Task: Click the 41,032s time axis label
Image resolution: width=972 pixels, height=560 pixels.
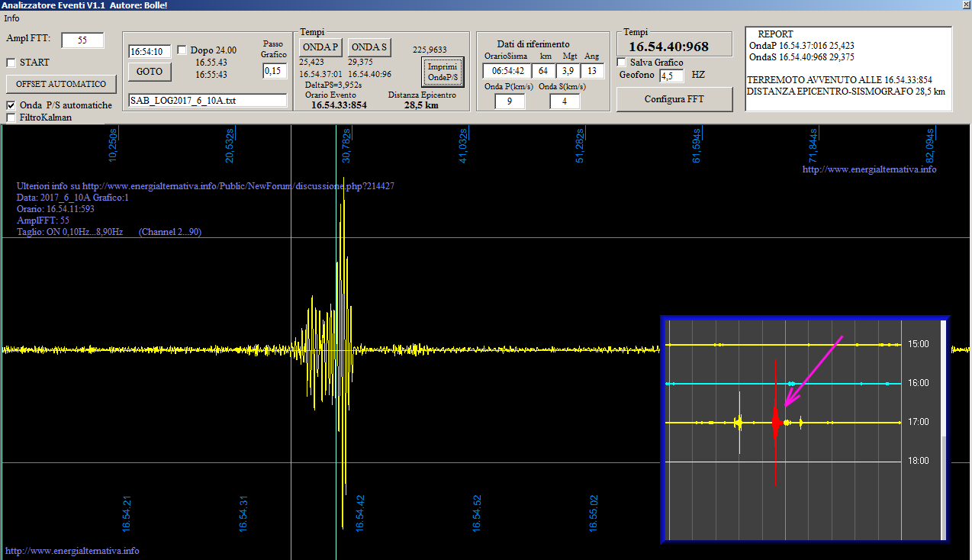Action: coord(463,145)
